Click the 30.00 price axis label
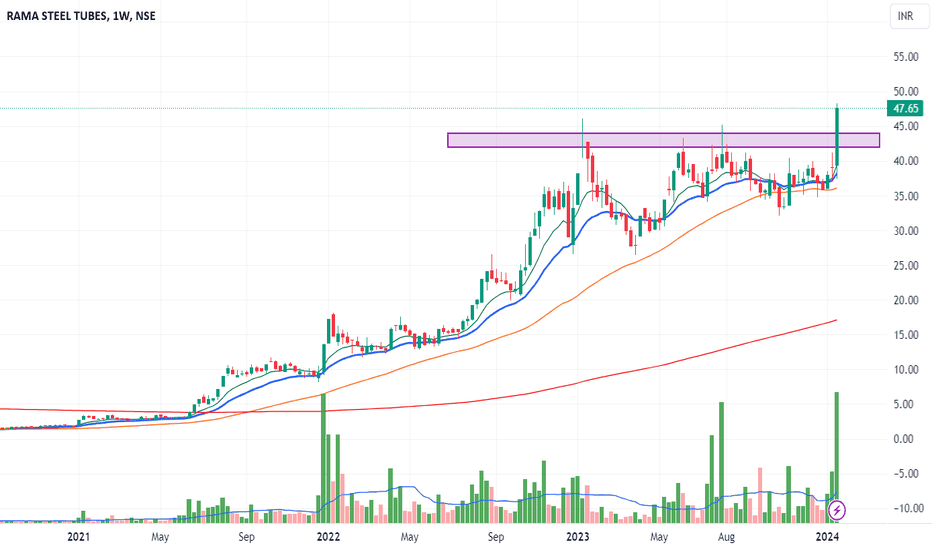The height and width of the screenshot is (550, 932). [906, 231]
